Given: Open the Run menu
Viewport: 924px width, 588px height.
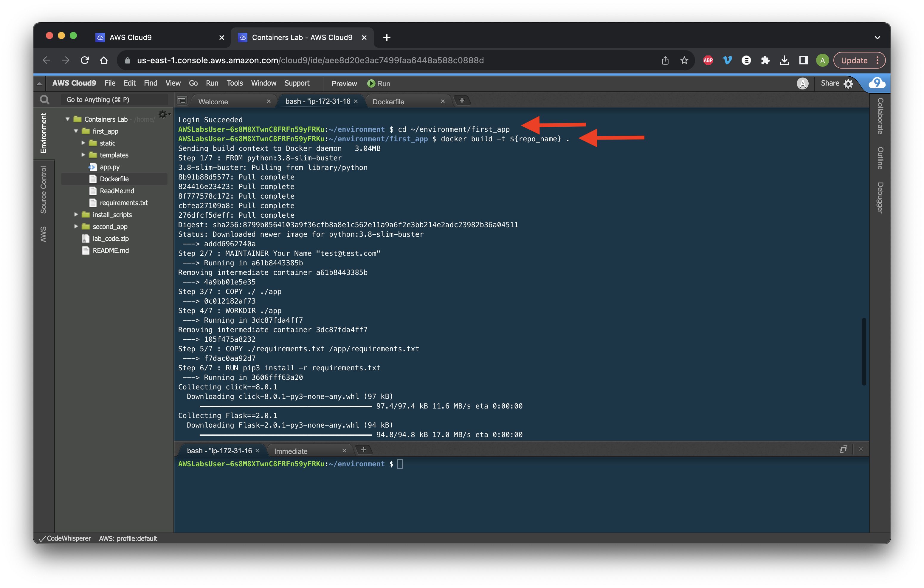Looking at the screenshot, I should 212,83.
